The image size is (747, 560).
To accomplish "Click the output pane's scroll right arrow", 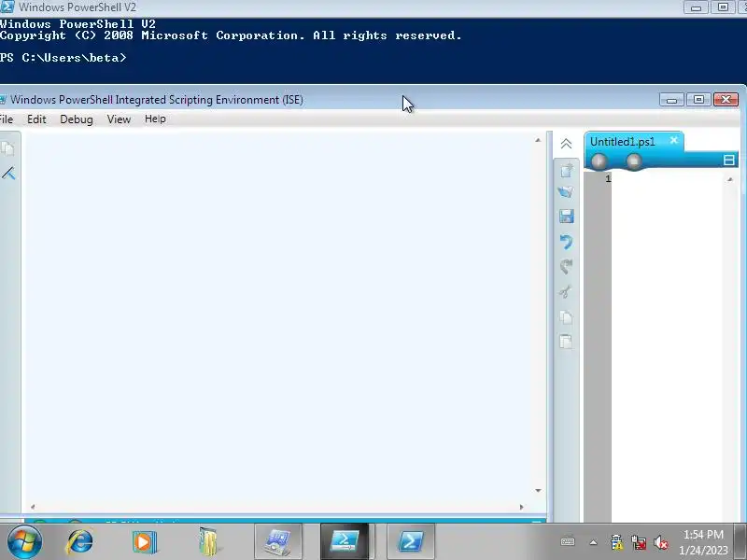I will coord(521,507).
